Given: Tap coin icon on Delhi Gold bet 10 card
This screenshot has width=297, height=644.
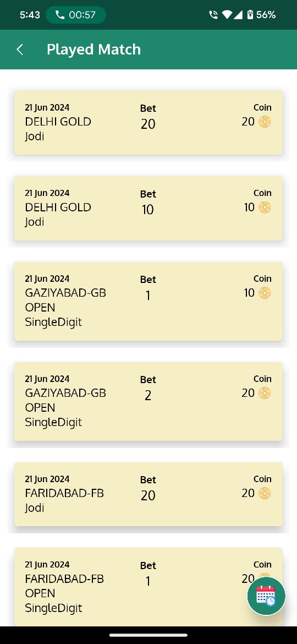Looking at the screenshot, I should (x=265, y=207).
